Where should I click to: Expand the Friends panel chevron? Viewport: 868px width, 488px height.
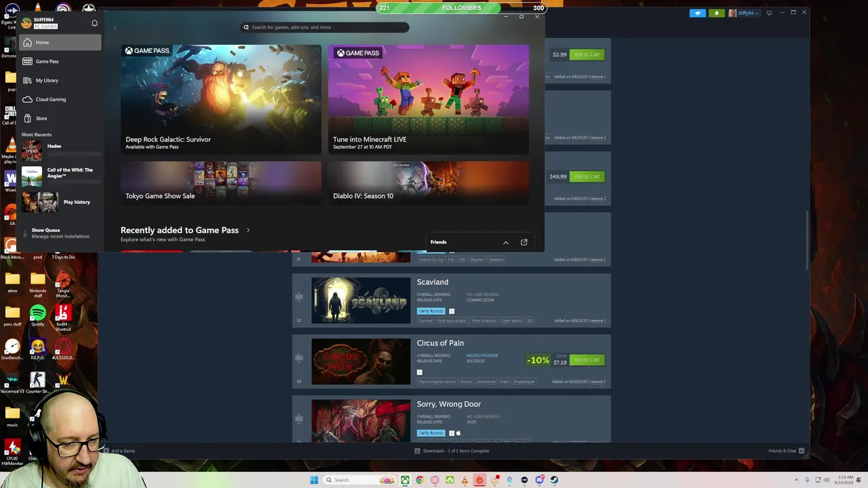505,243
